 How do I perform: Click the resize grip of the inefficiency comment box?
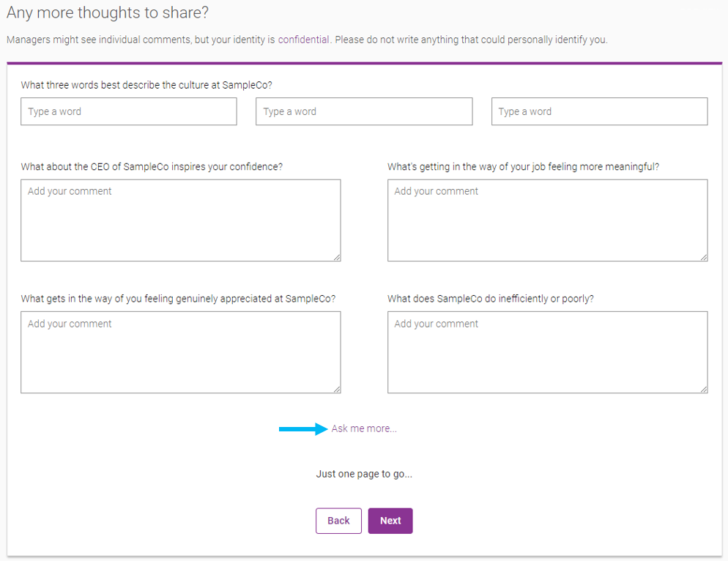point(703,389)
